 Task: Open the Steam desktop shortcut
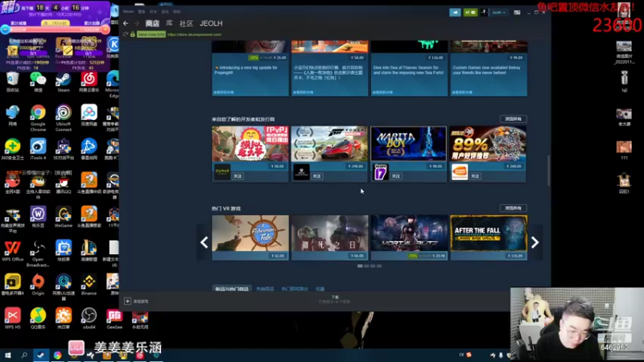point(64,82)
